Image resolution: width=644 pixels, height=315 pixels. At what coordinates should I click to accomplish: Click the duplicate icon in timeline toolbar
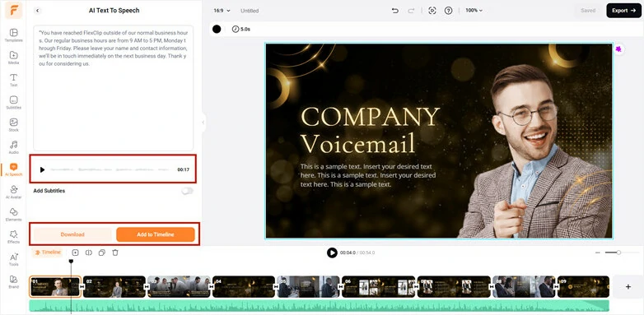tap(102, 252)
